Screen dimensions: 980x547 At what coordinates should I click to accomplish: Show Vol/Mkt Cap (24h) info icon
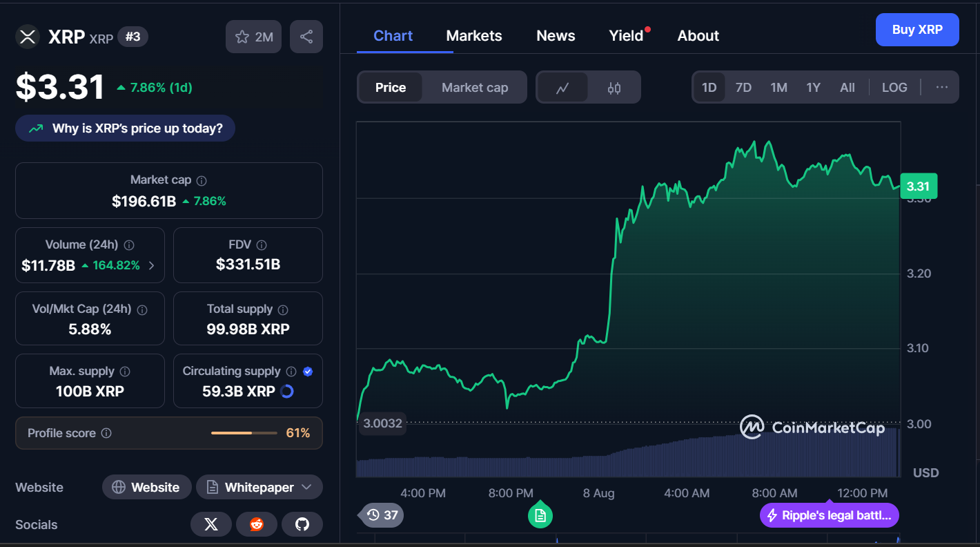(x=142, y=309)
